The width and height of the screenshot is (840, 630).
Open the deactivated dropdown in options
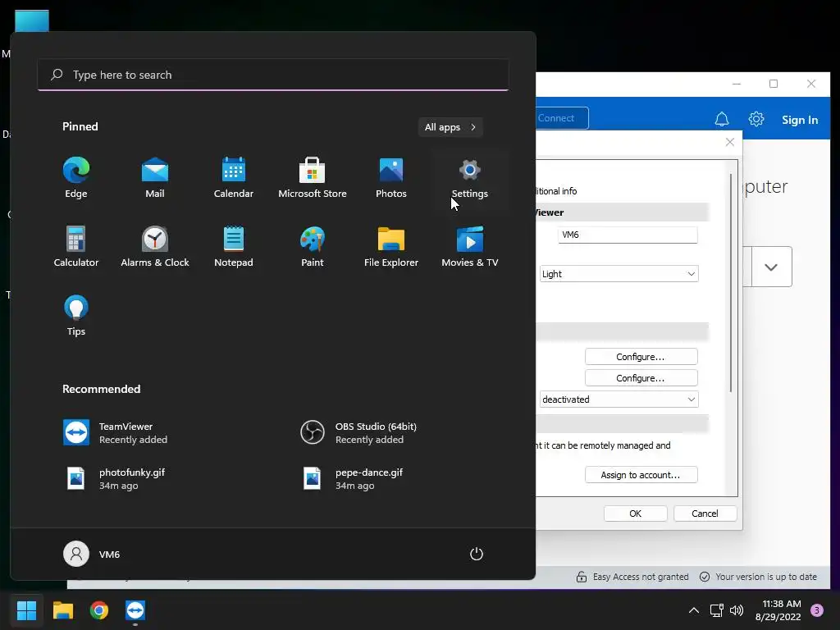(619, 399)
